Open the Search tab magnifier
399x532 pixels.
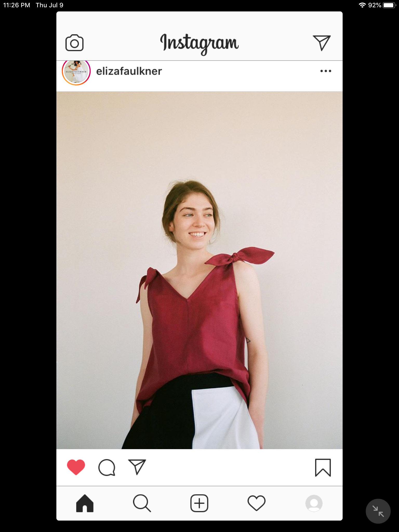[x=142, y=503]
